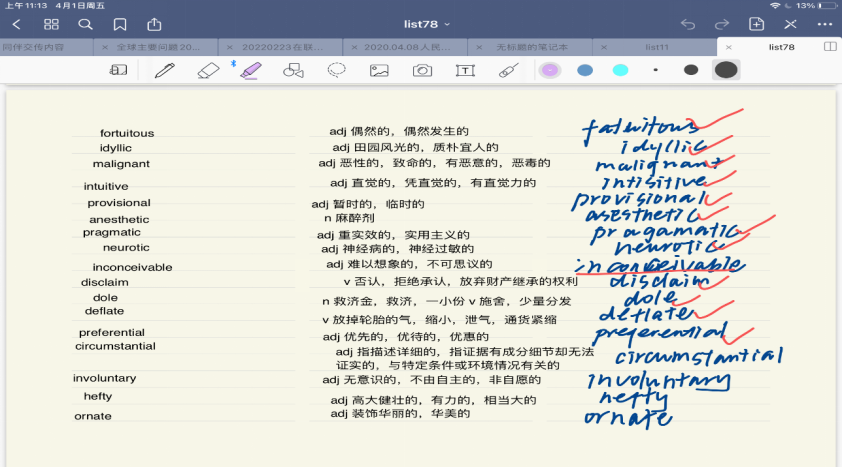Open the add page menu
Viewport: 842px width, 468px height.
(x=757, y=23)
